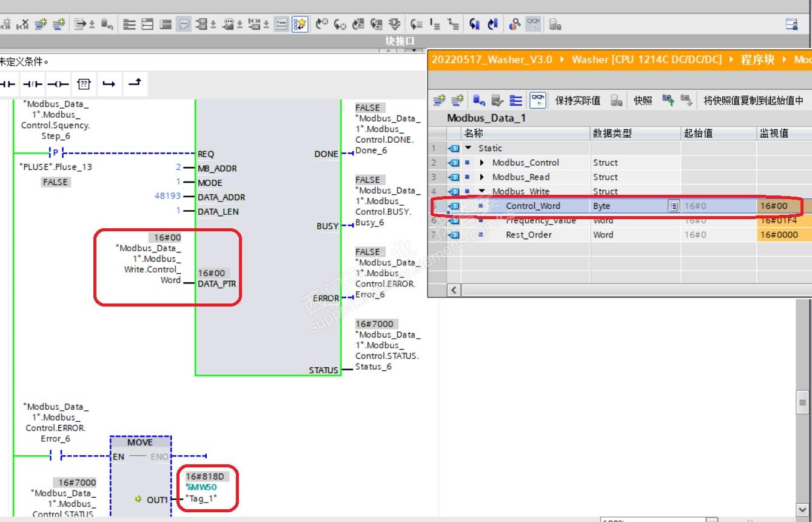Click the DATA_ADDR value 48193
812x522 pixels.
pos(168,197)
